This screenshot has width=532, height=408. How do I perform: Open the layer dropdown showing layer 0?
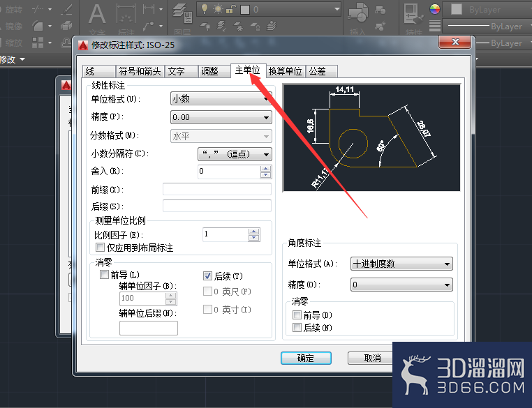coord(269,9)
